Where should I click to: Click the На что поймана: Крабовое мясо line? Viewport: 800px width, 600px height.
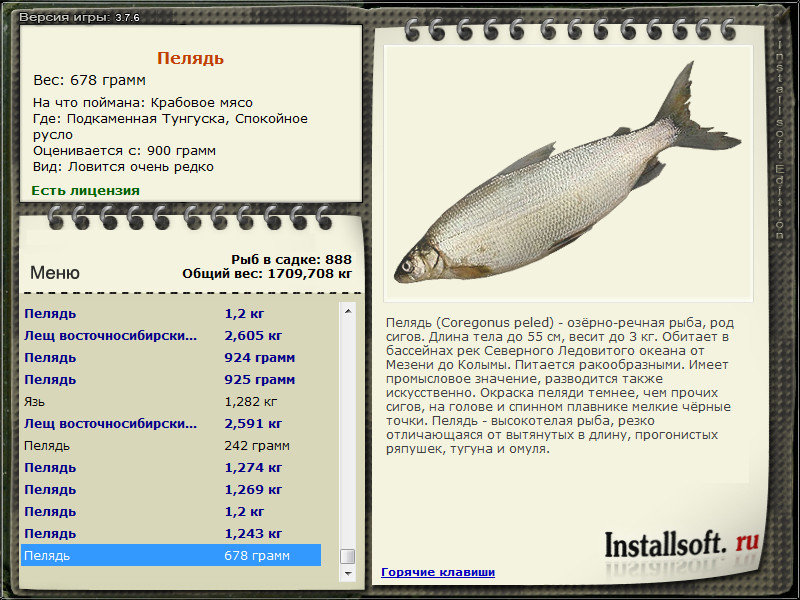coord(143,103)
